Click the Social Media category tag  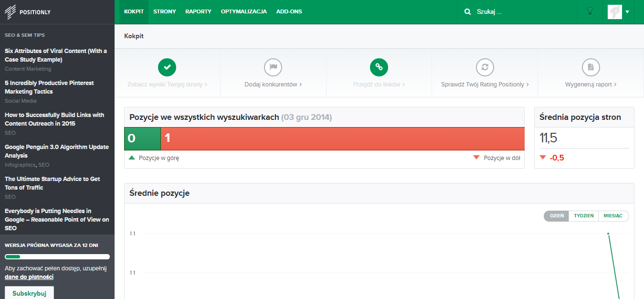[21, 101]
